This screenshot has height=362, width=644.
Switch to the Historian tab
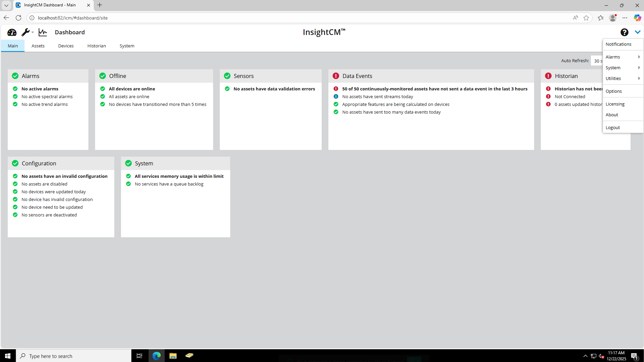click(97, 46)
